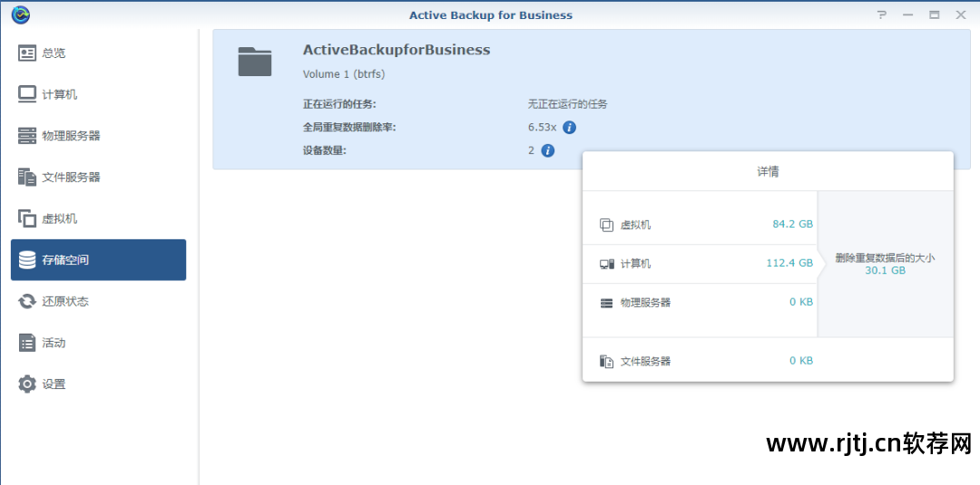Select the 虚拟机 sidebar entry
980x485 pixels.
[x=98, y=218]
